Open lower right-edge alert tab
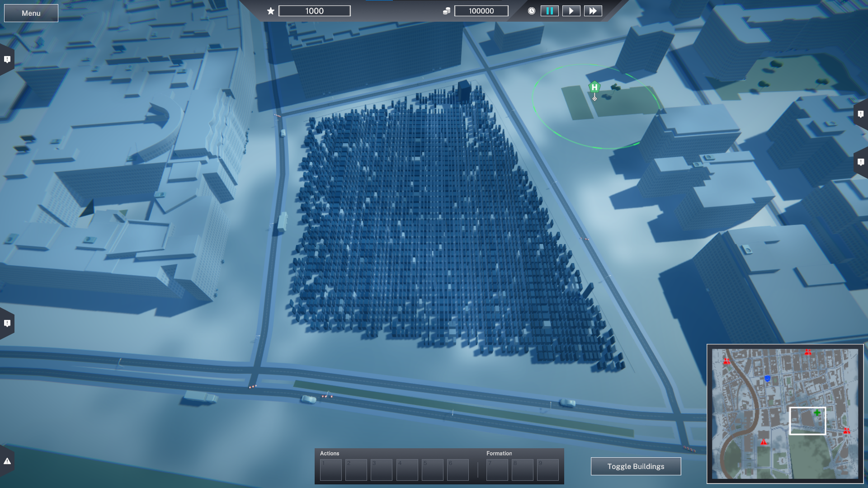The height and width of the screenshot is (488, 868). [860, 162]
